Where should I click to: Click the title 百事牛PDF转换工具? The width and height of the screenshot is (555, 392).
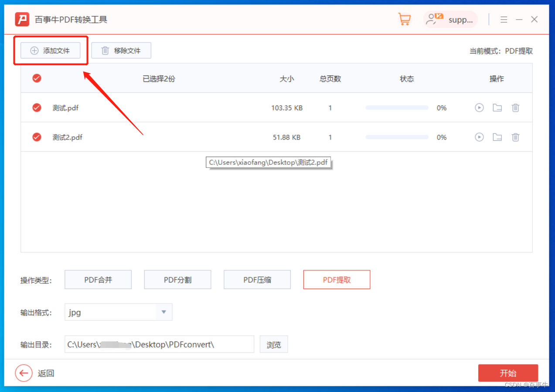(x=71, y=20)
